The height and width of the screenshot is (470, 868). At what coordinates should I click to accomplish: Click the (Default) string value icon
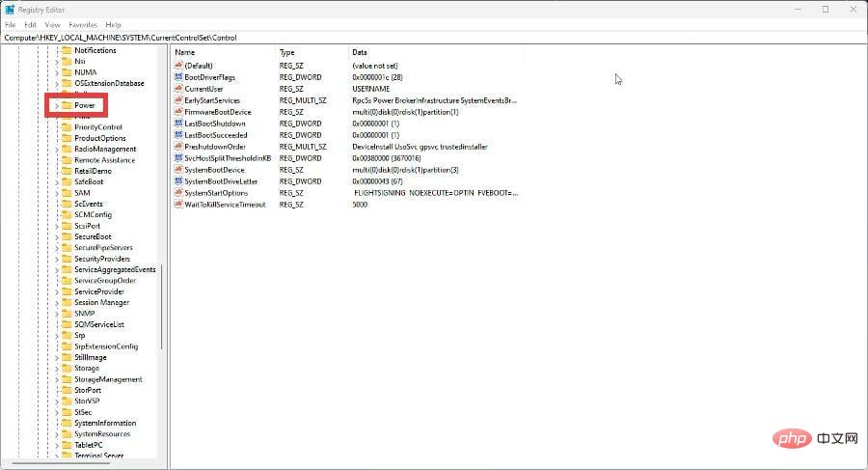point(178,66)
